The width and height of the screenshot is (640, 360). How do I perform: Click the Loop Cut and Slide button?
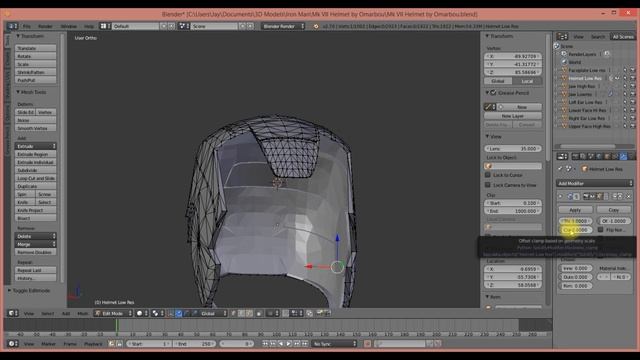36,178
